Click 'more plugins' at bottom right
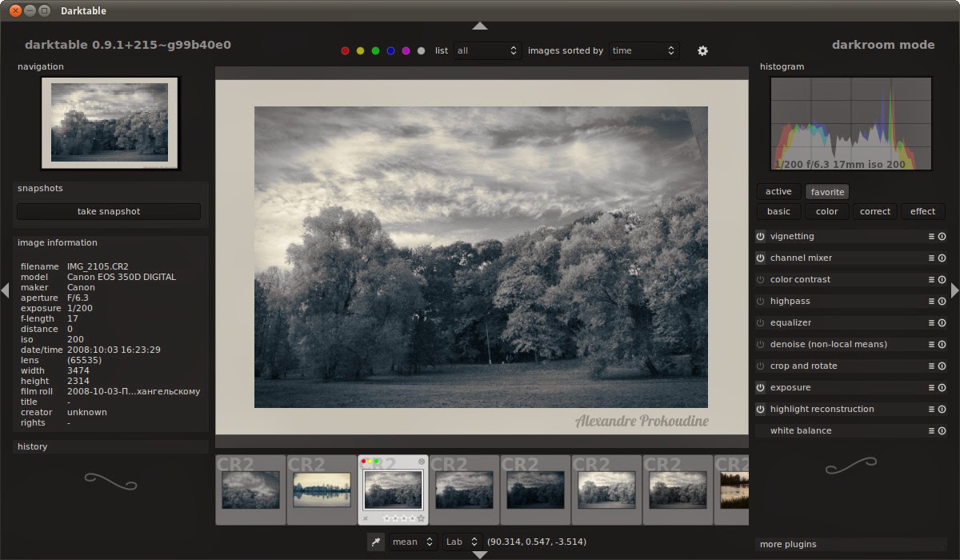The height and width of the screenshot is (560, 960). (788, 544)
